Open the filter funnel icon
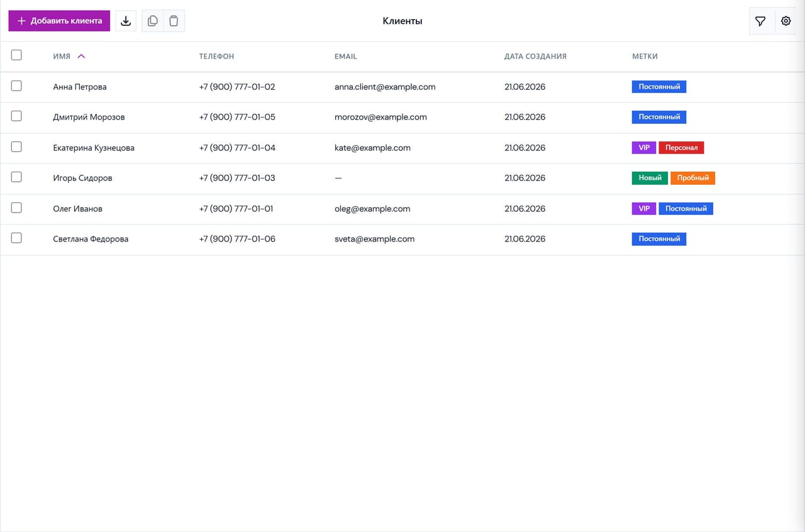This screenshot has width=805, height=532. pyautogui.click(x=760, y=21)
